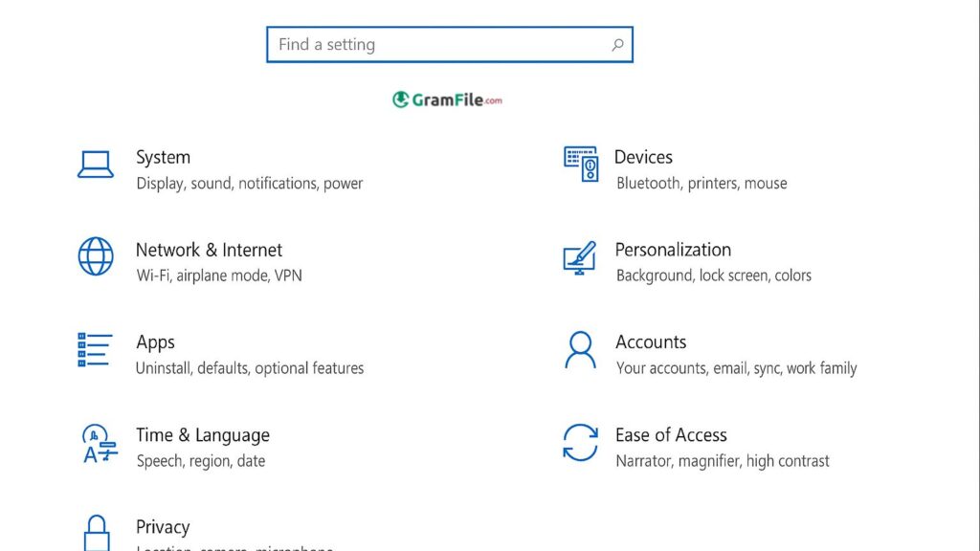Open the System settings title link

tap(163, 158)
